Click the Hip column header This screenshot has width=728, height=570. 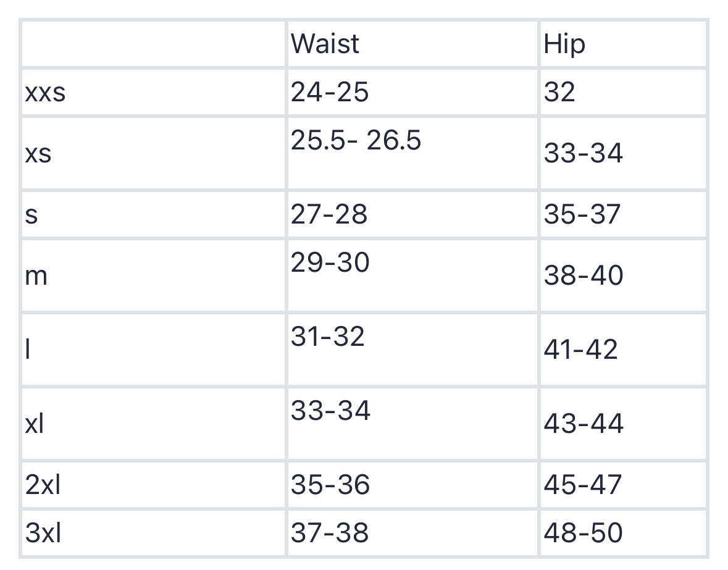pyautogui.click(x=564, y=44)
